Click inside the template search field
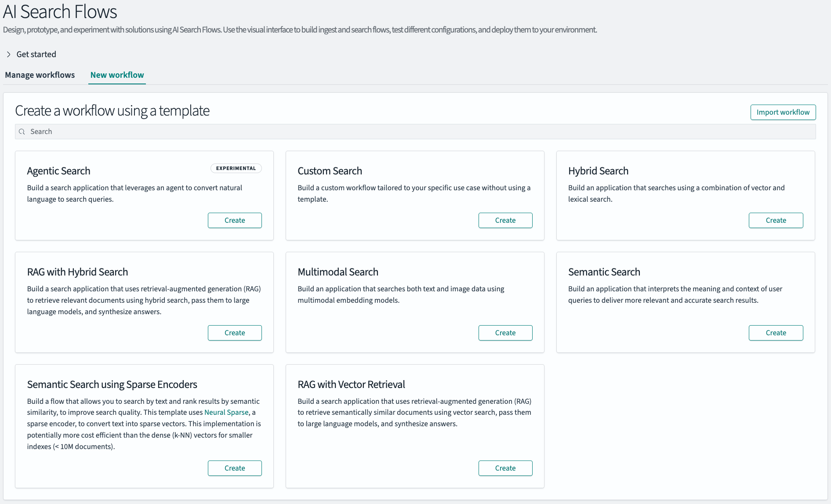 point(176,131)
